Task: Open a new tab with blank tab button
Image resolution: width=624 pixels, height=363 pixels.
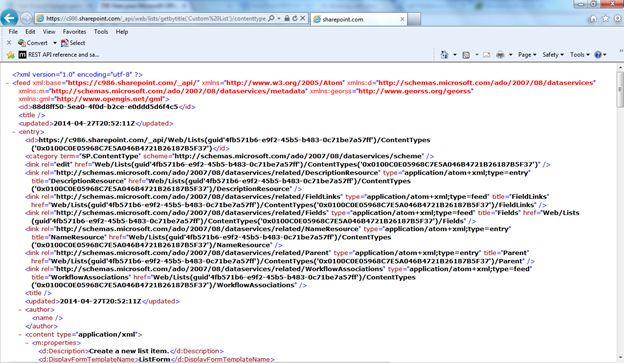Action: 414,19
